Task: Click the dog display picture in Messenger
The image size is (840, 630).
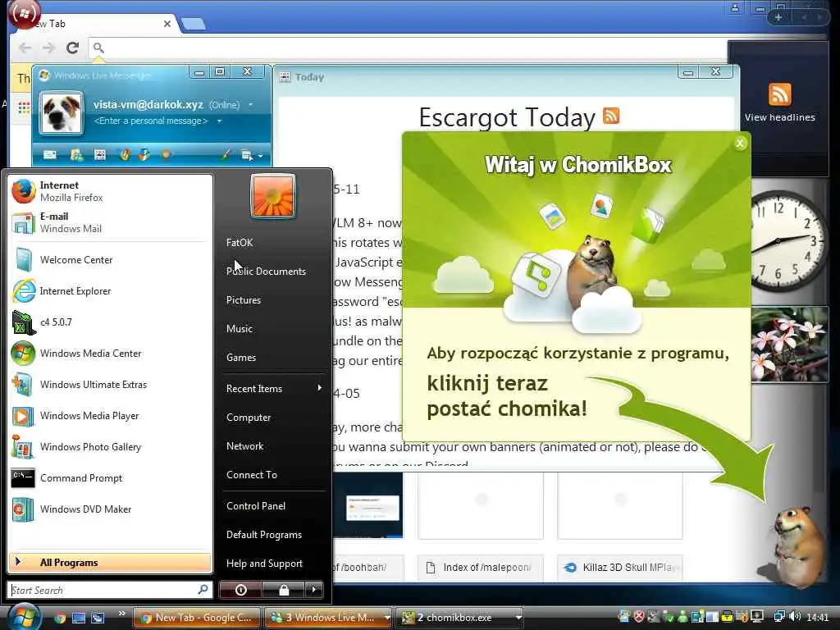Action: [62, 113]
